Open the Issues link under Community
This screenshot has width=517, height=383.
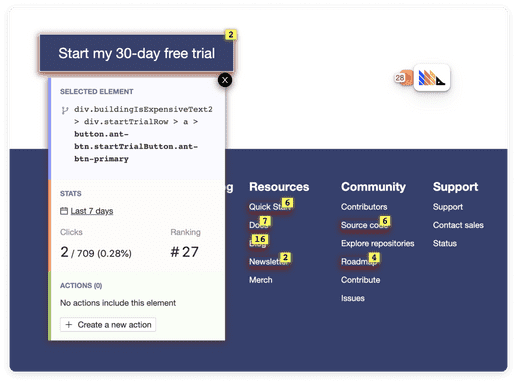(353, 298)
